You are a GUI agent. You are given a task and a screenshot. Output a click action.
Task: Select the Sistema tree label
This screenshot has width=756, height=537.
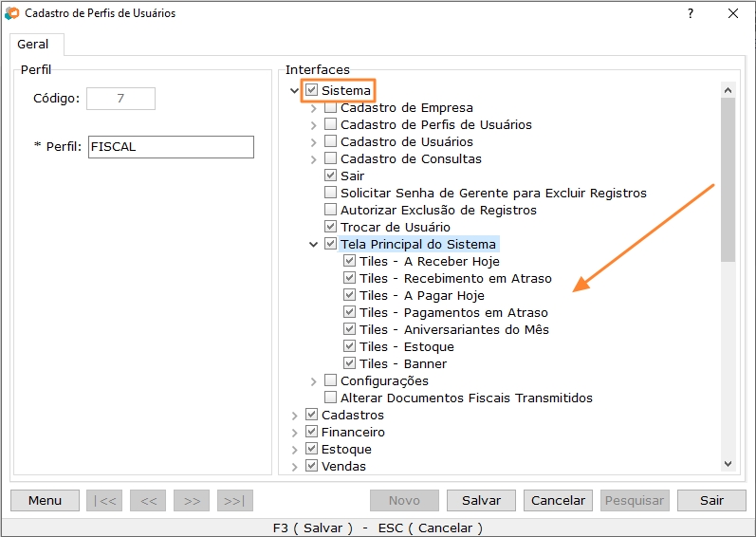point(345,91)
